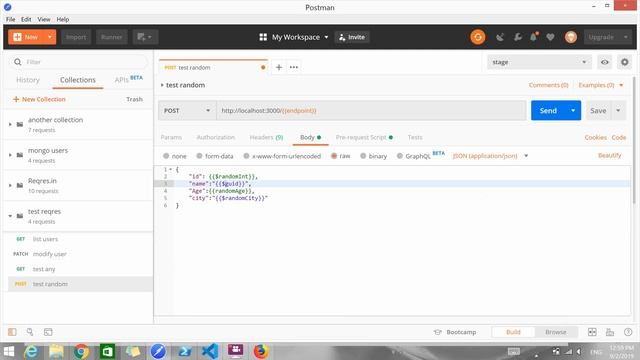Open help question mark icon
640x360 pixels.
628,332
